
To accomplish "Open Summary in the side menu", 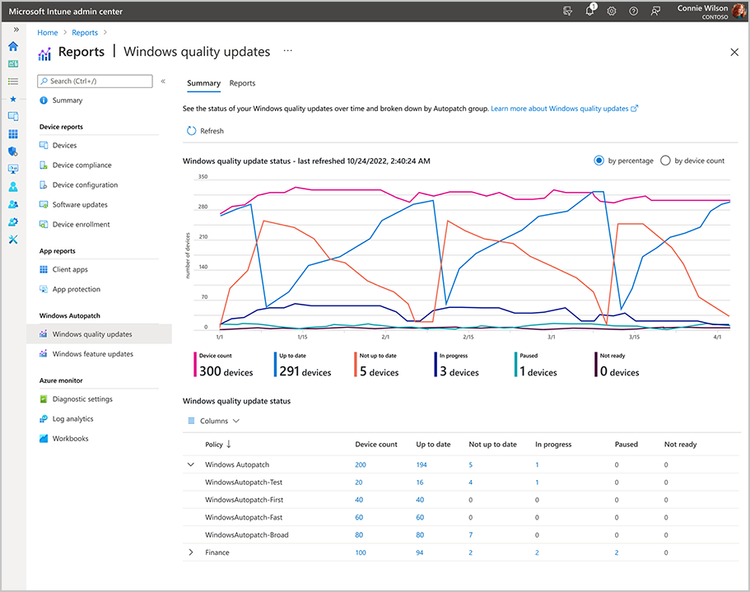I will [67, 100].
